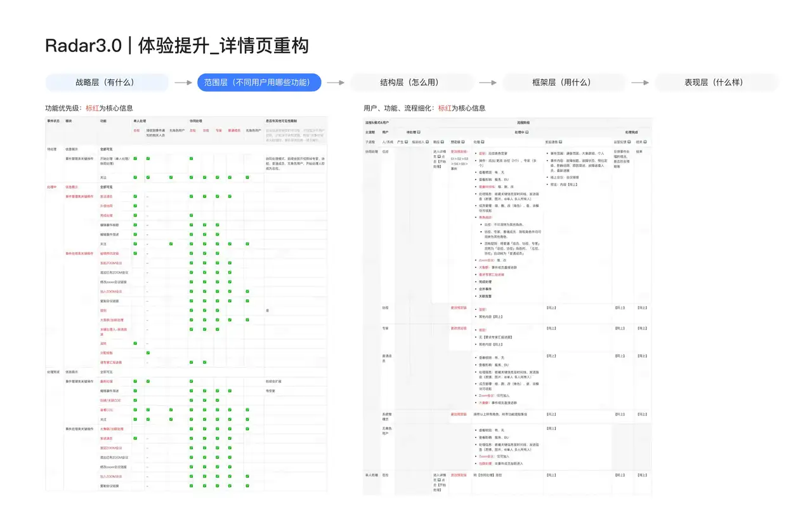Toggle 编辑事件标题 checkbox under 单人处理
This screenshot has height=508, width=812.
[x=135, y=225]
